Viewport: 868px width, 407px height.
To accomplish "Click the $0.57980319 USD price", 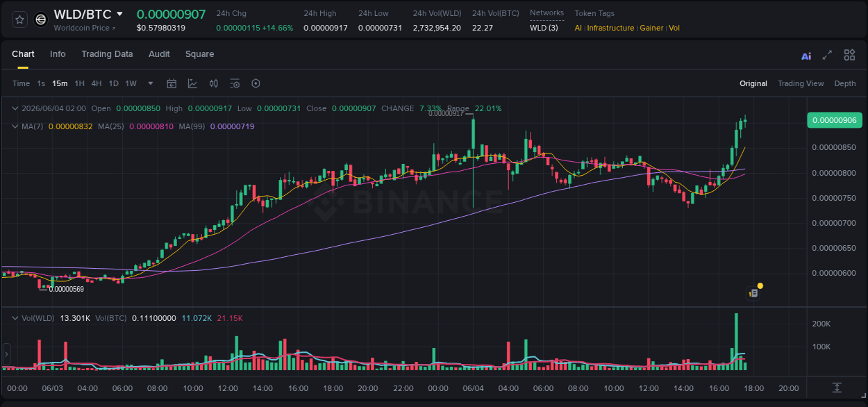I will 161,28.
